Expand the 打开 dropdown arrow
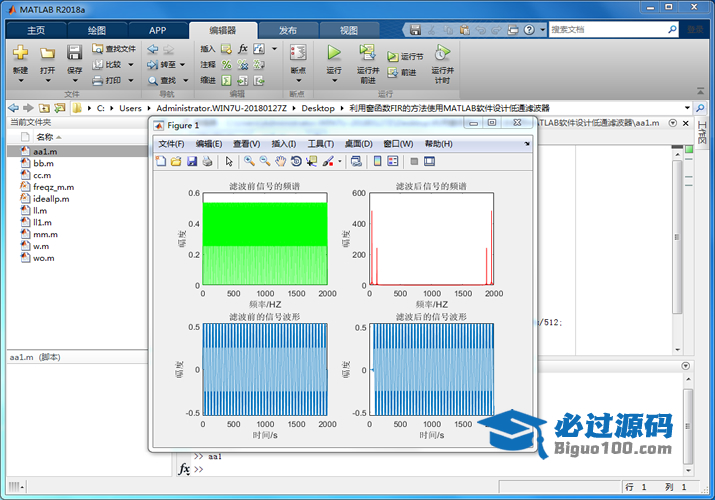The height and width of the screenshot is (500, 715). [47, 81]
